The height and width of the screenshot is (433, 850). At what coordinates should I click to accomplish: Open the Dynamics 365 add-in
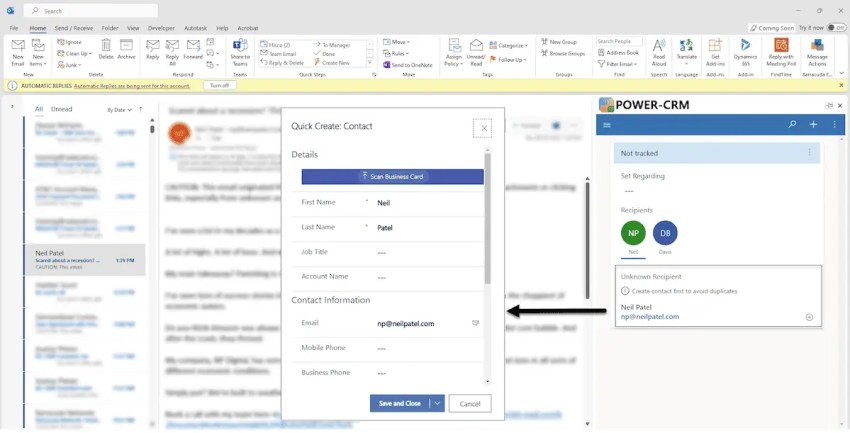coord(745,52)
